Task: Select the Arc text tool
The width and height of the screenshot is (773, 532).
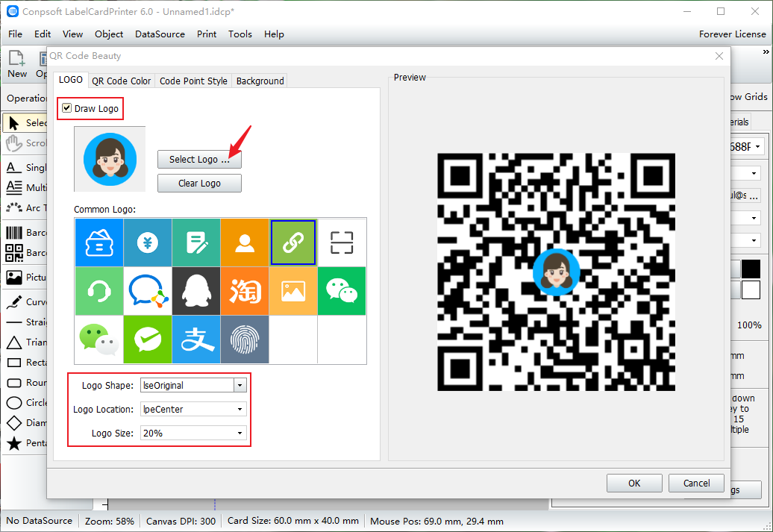Action: click(25, 208)
